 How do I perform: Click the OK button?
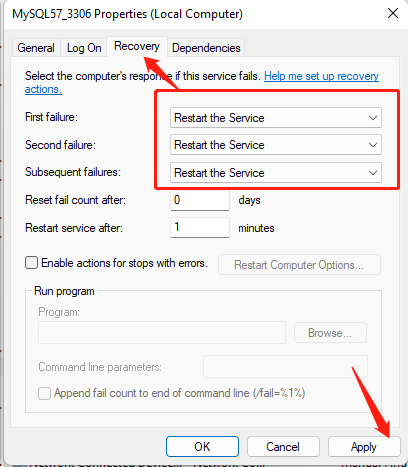click(202, 446)
